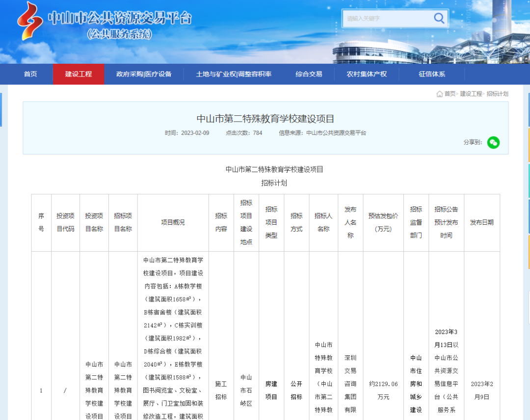Click the 招标监督部门 column header

(416, 222)
